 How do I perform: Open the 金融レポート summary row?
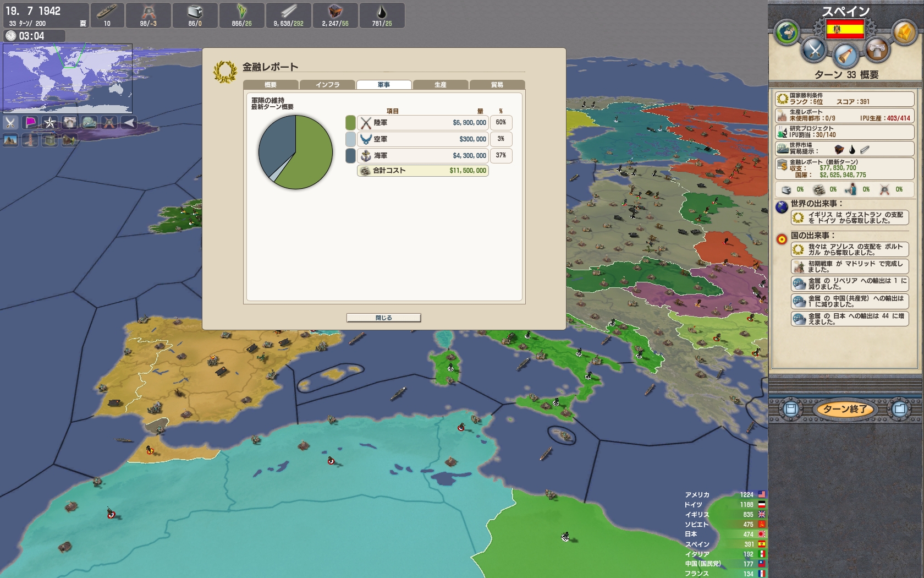[x=845, y=168]
